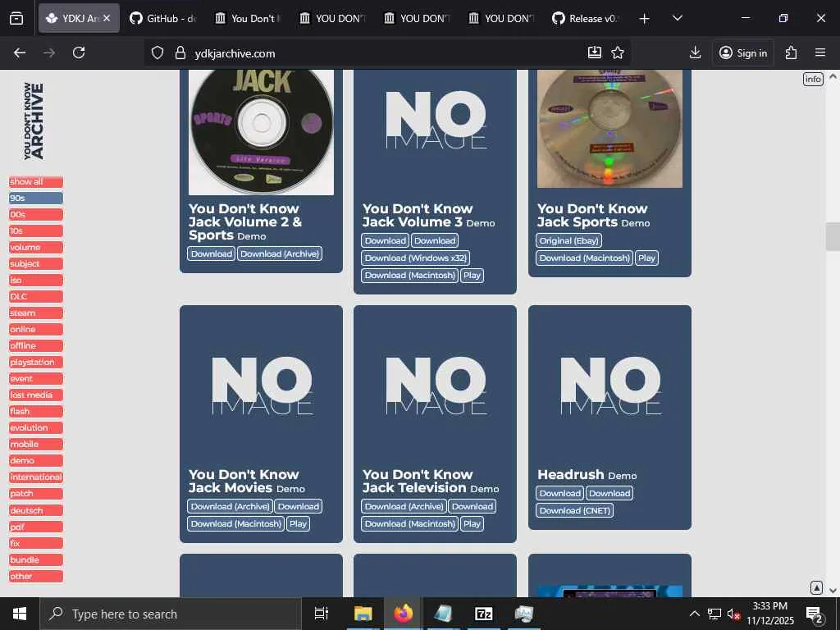
Task: Open network status tray icon
Action: (x=714, y=614)
